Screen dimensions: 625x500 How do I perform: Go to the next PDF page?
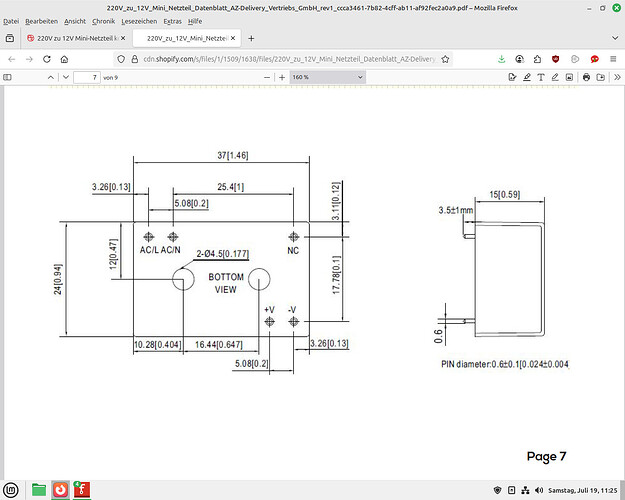tap(64, 77)
